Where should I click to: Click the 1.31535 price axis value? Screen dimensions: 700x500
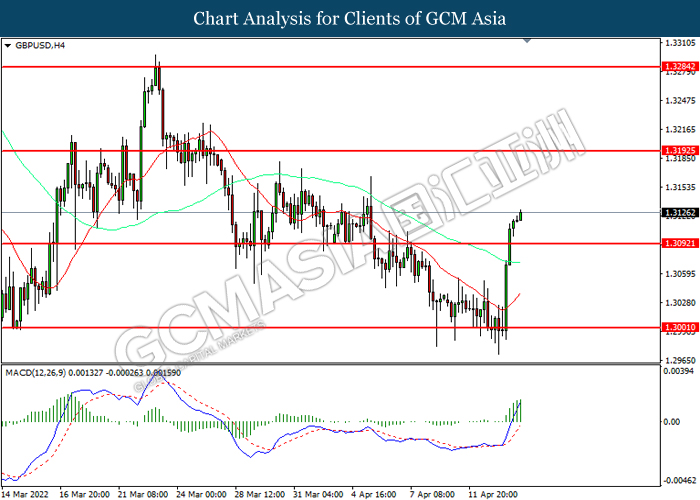[680, 187]
